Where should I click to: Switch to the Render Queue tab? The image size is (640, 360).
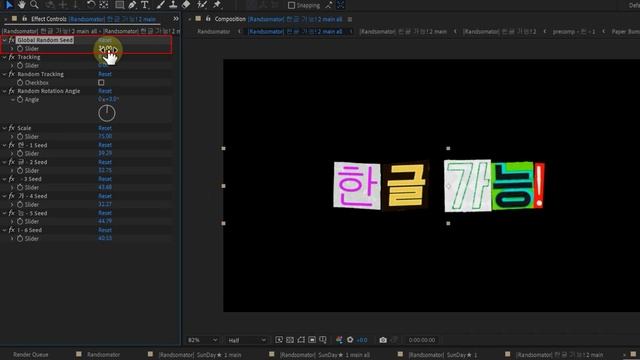31,355
